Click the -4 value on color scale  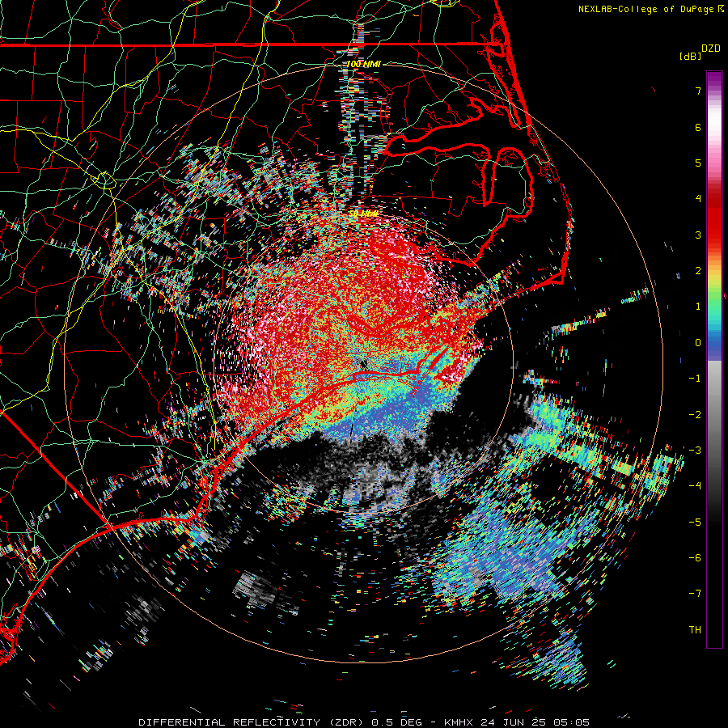coord(695,486)
